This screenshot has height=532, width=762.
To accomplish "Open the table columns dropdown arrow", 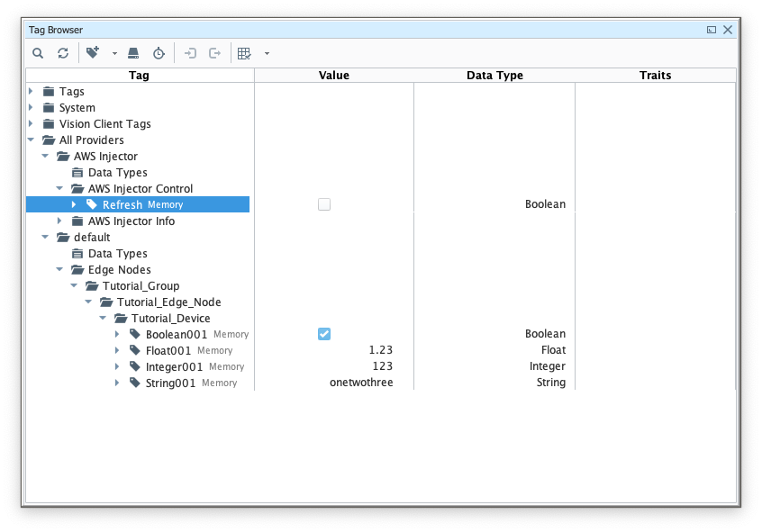I will pyautogui.click(x=267, y=53).
